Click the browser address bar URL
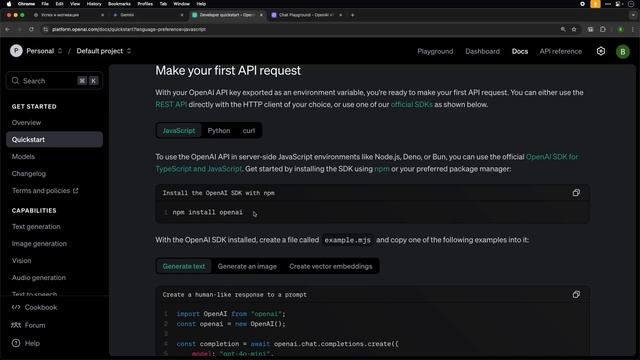 coord(129,29)
